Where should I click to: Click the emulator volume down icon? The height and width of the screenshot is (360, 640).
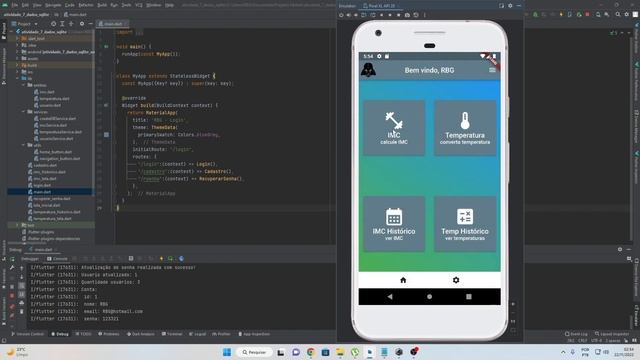coord(356,15)
